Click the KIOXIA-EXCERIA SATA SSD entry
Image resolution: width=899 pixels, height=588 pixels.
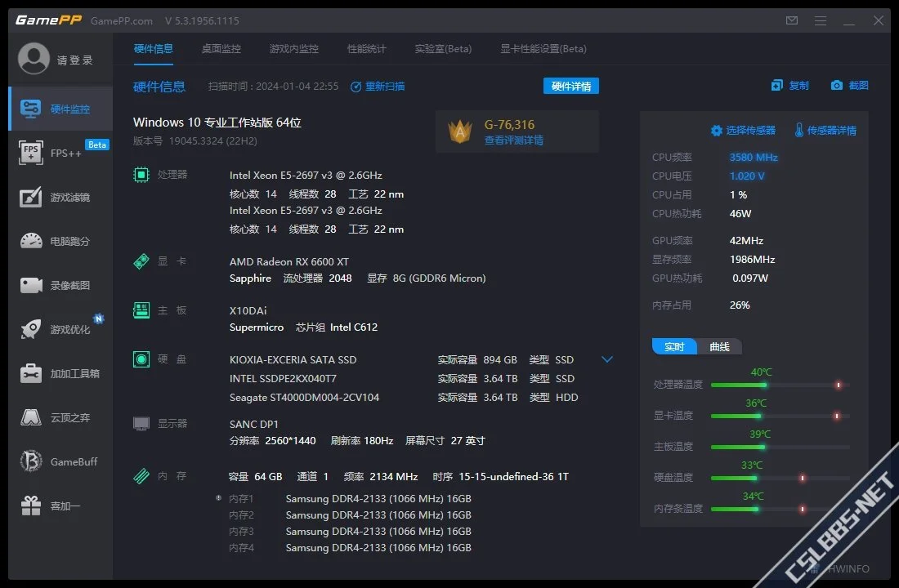pyautogui.click(x=293, y=360)
